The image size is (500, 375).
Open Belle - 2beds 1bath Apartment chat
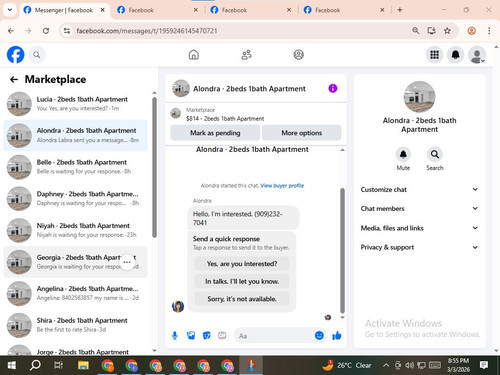[75, 167]
